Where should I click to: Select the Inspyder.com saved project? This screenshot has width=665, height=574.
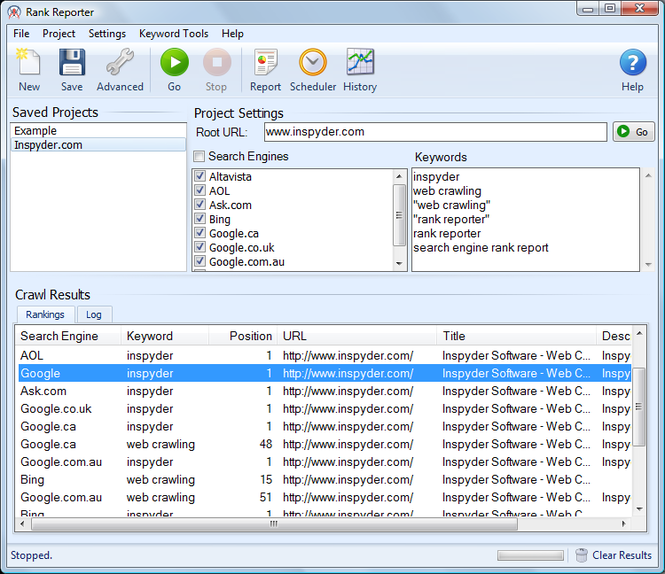(x=98, y=145)
